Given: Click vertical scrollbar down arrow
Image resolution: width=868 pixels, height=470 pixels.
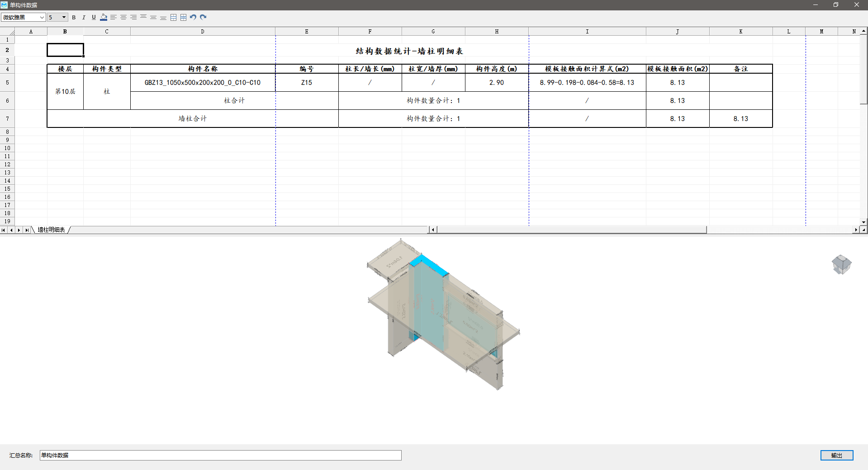Looking at the screenshot, I should pyautogui.click(x=864, y=222).
